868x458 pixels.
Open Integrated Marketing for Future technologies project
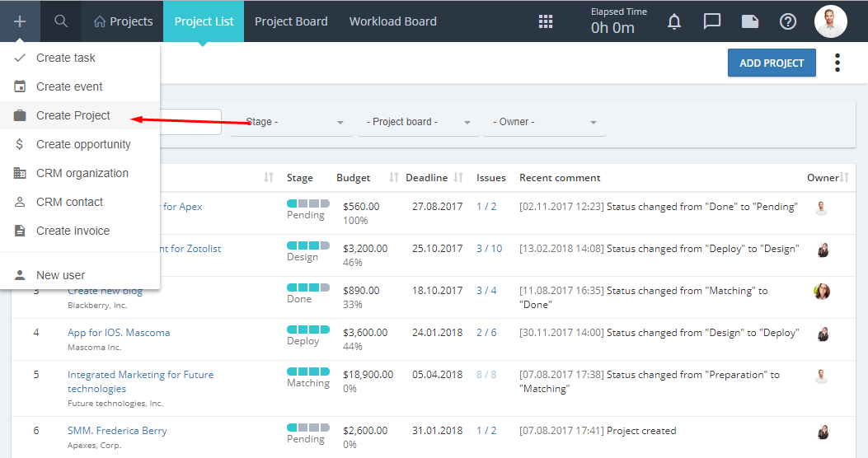tap(141, 381)
